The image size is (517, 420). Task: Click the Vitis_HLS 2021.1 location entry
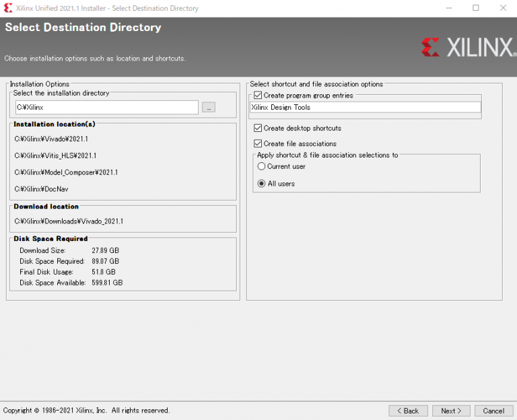click(x=55, y=155)
